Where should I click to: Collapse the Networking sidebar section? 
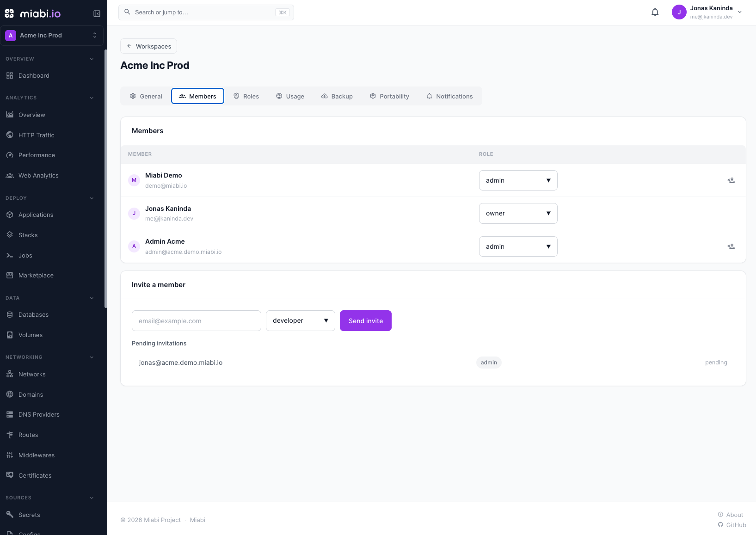(92, 357)
